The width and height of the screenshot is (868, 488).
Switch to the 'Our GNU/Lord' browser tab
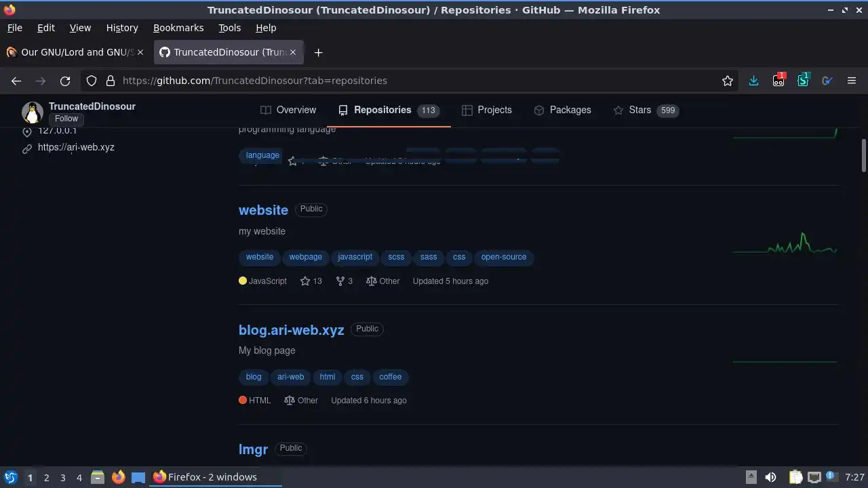[x=76, y=52]
